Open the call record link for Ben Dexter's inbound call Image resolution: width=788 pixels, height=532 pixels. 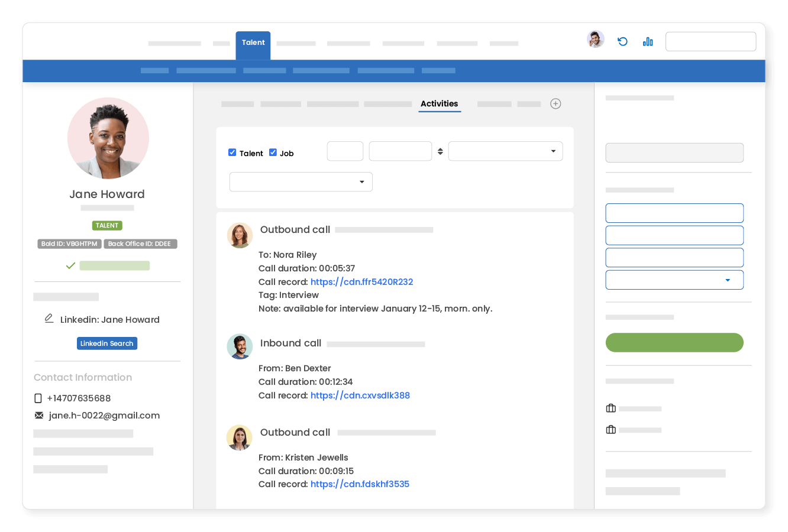[x=360, y=395]
